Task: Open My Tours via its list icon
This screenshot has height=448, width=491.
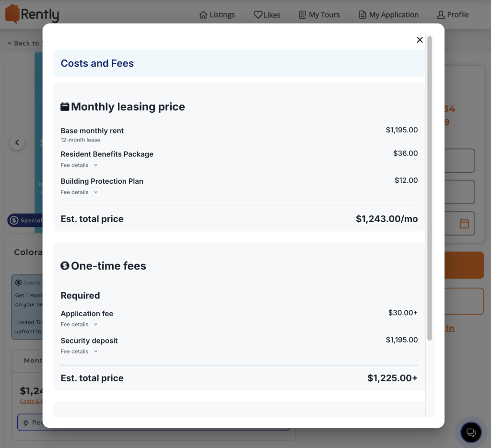Action: click(x=302, y=15)
